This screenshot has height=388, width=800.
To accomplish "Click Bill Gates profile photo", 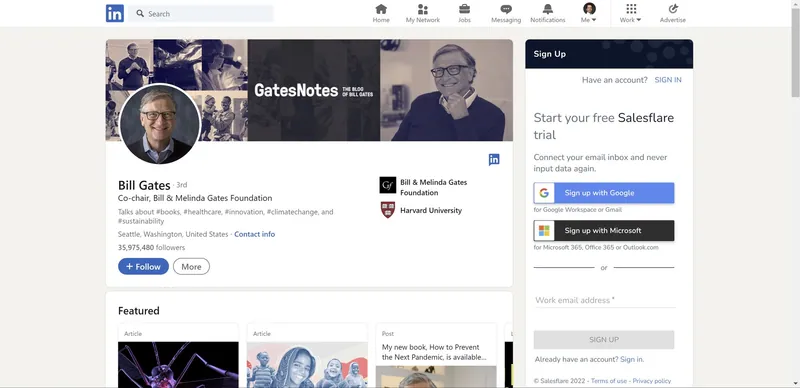I will click(159, 124).
